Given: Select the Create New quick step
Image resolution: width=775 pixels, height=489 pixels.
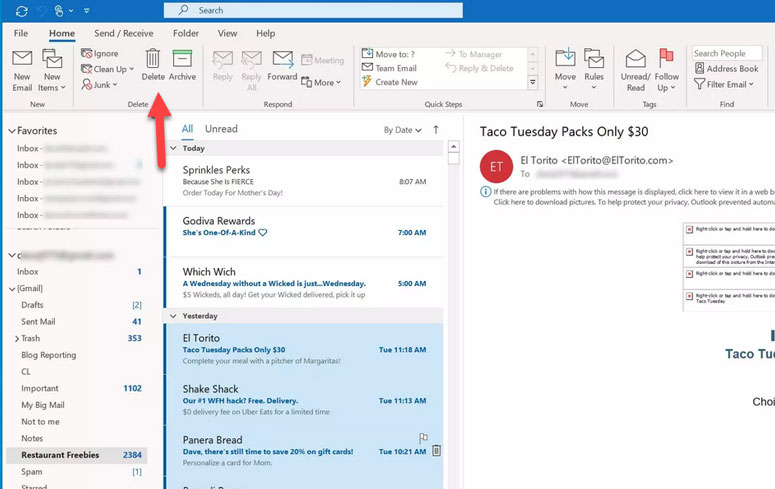Looking at the screenshot, I should (390, 82).
